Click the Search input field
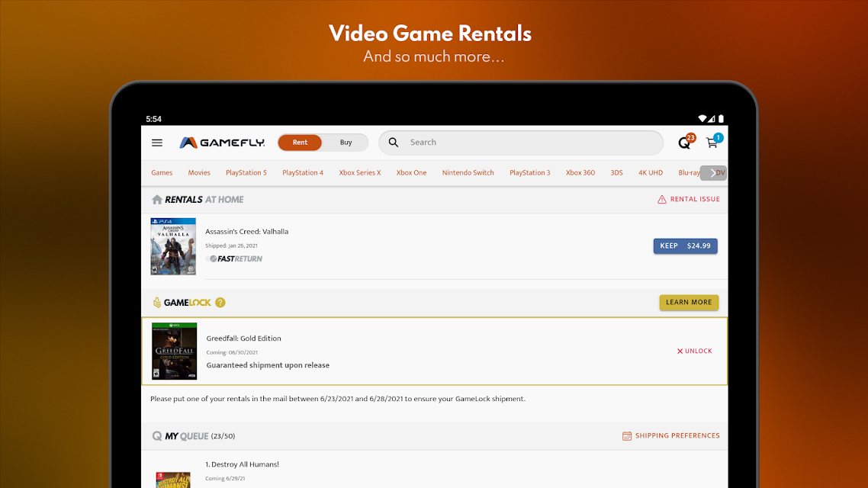The width and height of the screenshot is (868, 488). click(530, 143)
